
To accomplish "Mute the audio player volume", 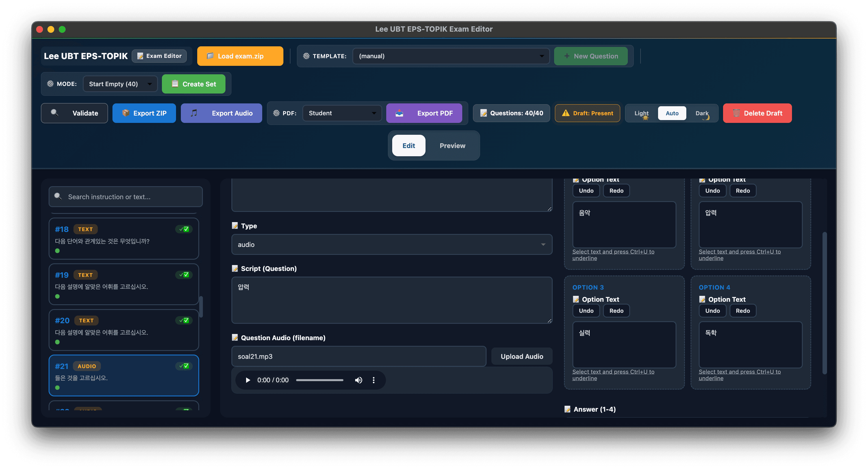I will [359, 380].
